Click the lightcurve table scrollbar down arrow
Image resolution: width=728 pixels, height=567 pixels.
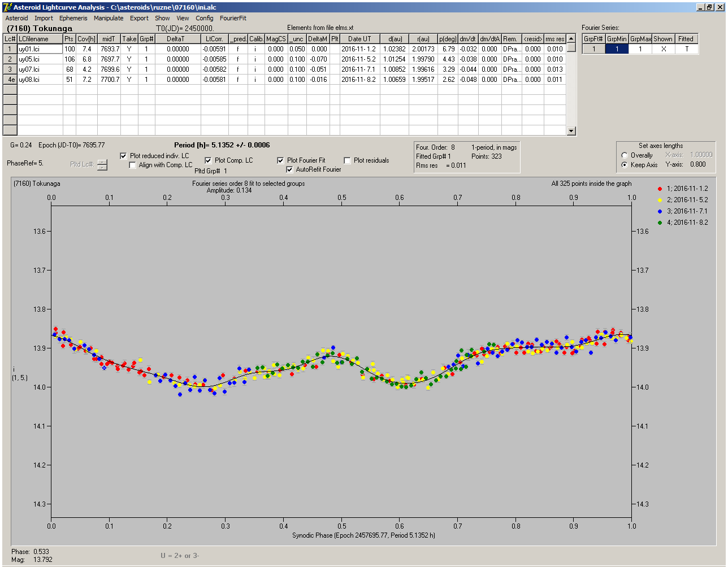click(571, 131)
